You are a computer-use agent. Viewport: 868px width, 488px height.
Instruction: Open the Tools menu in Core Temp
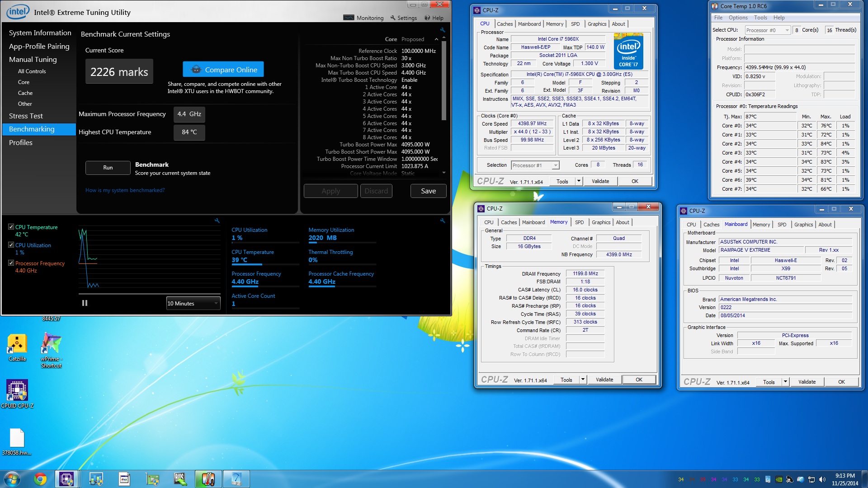[760, 18]
